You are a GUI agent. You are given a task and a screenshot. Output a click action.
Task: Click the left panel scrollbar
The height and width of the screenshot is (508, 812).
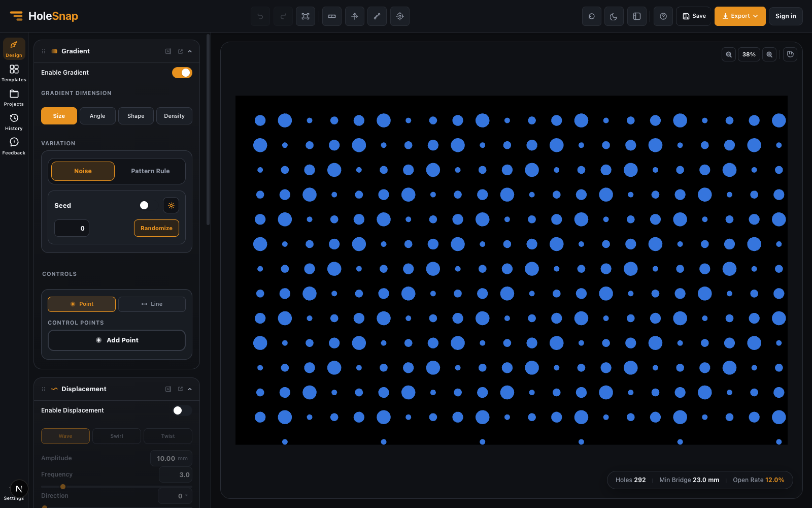pos(208,130)
